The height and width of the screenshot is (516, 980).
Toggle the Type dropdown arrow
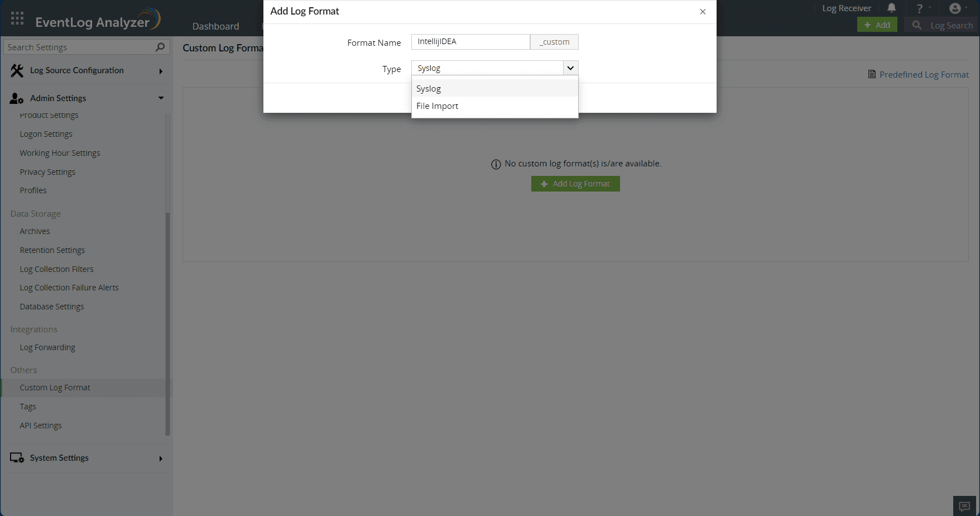(x=570, y=68)
